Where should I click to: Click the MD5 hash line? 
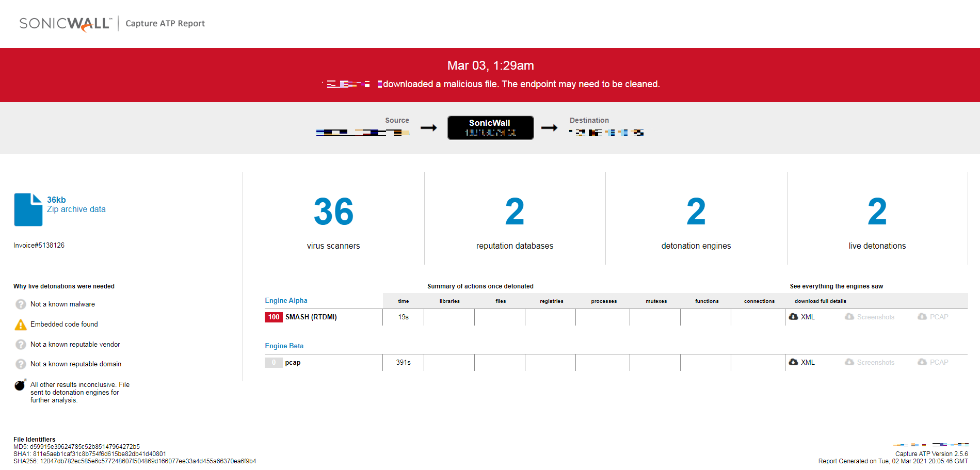coord(76,447)
